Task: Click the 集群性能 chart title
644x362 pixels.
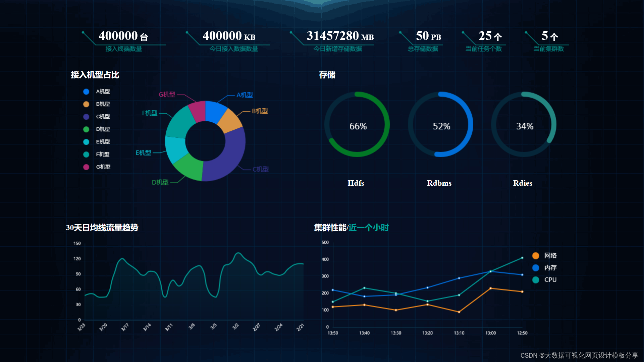Action: (x=330, y=228)
